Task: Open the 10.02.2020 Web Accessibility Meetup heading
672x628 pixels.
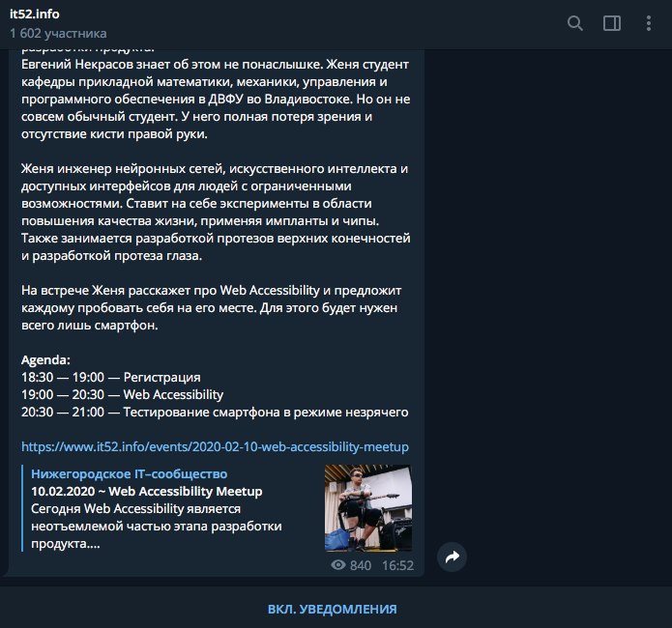Action: [147, 492]
